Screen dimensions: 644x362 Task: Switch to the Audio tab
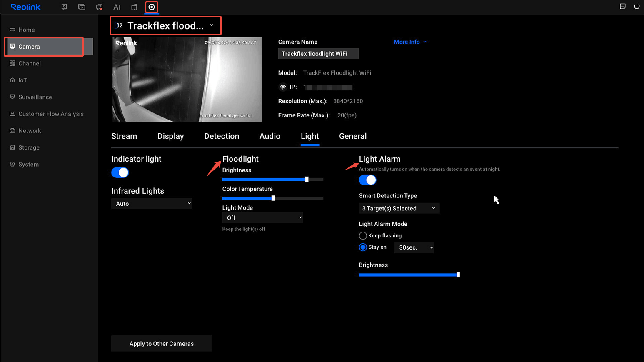270,136
